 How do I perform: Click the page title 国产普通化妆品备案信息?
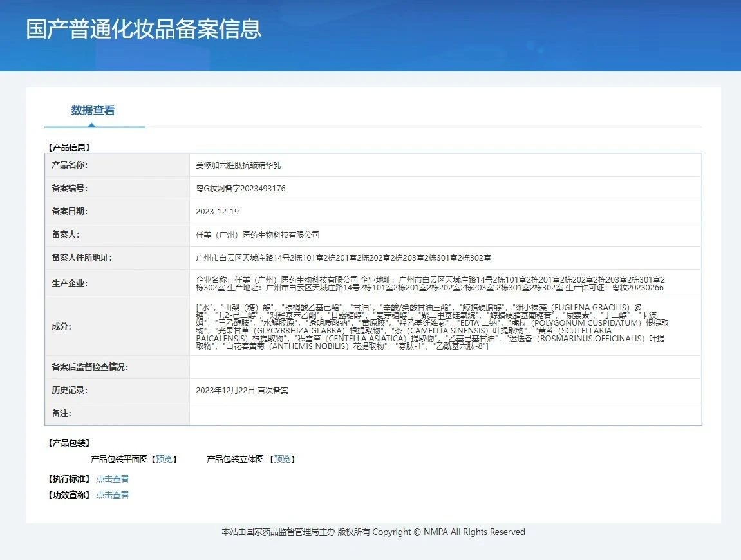(144, 30)
